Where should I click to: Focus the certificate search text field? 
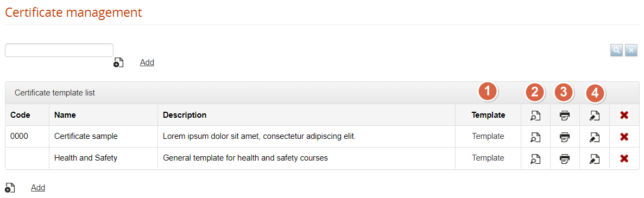coord(59,50)
